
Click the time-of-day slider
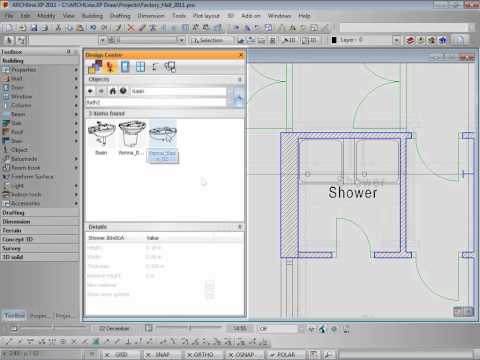point(189,328)
